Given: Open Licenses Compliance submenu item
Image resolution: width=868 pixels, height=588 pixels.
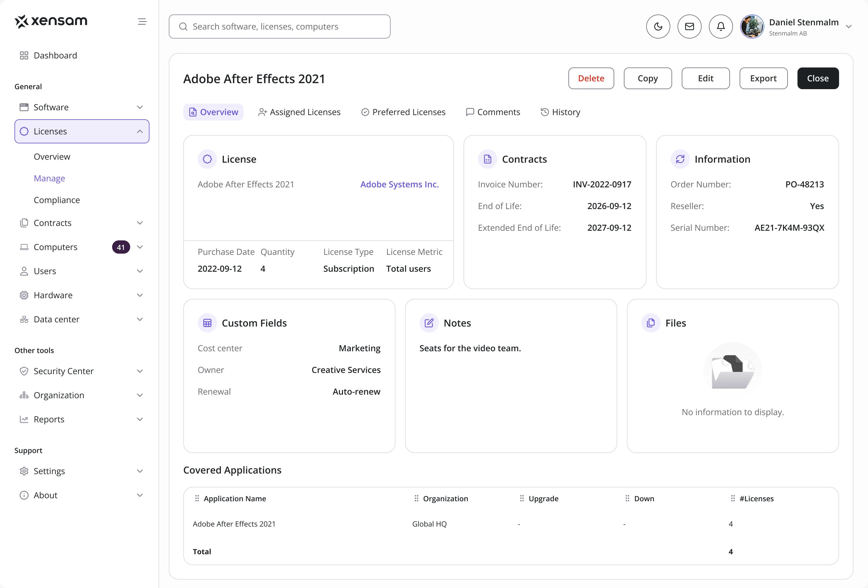Looking at the screenshot, I should pyautogui.click(x=57, y=200).
